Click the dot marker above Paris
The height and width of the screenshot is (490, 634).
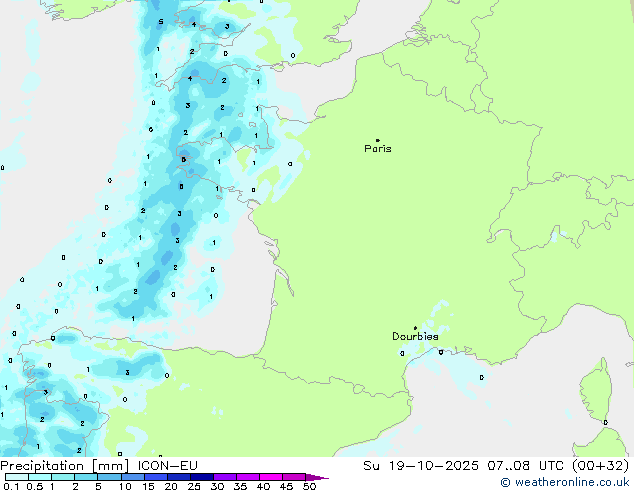(378, 140)
